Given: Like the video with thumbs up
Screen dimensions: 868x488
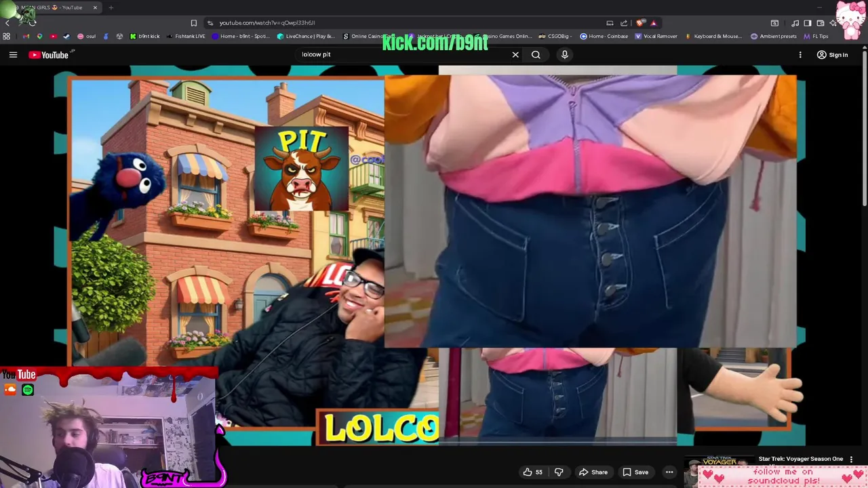Looking at the screenshot, I should click(532, 472).
